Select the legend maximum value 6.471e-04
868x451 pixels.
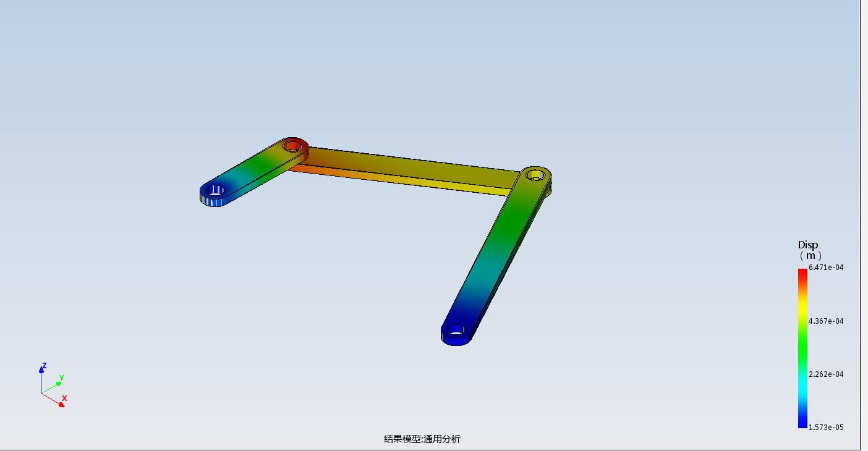pos(826,268)
